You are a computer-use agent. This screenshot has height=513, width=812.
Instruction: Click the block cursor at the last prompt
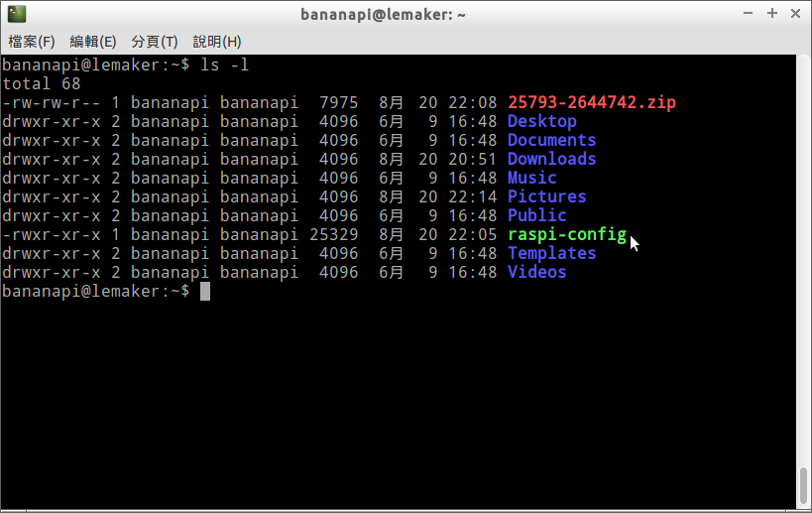(x=205, y=291)
